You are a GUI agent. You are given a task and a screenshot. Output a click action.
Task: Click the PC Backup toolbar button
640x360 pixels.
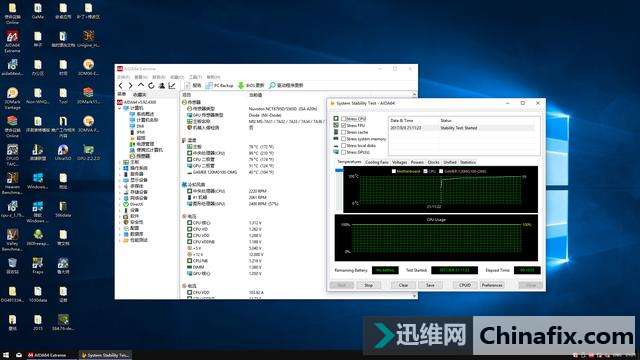point(219,85)
